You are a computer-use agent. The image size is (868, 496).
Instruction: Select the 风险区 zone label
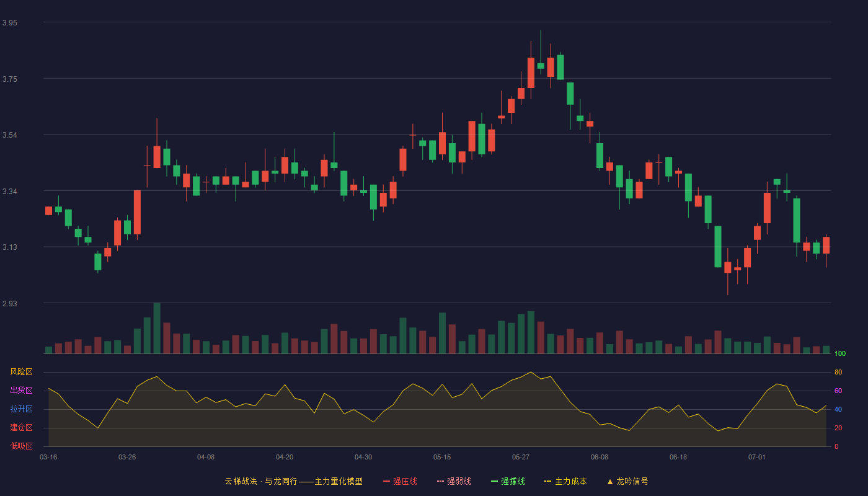coord(21,372)
